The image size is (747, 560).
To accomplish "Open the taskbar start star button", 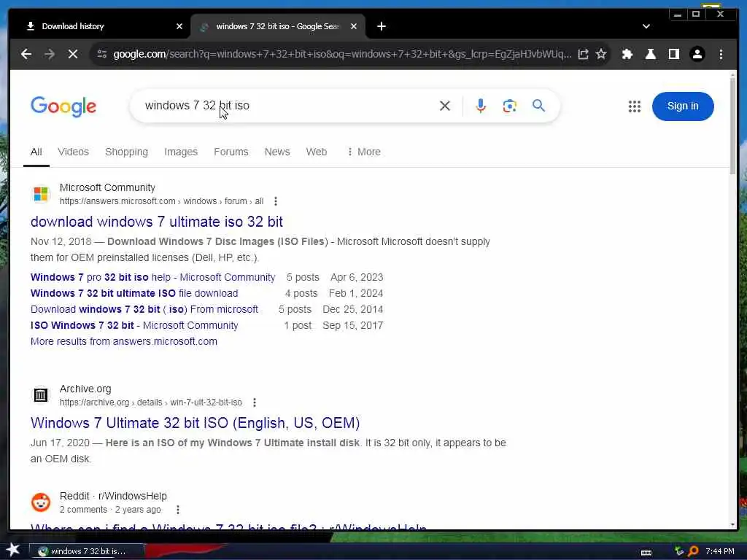I will click(13, 550).
